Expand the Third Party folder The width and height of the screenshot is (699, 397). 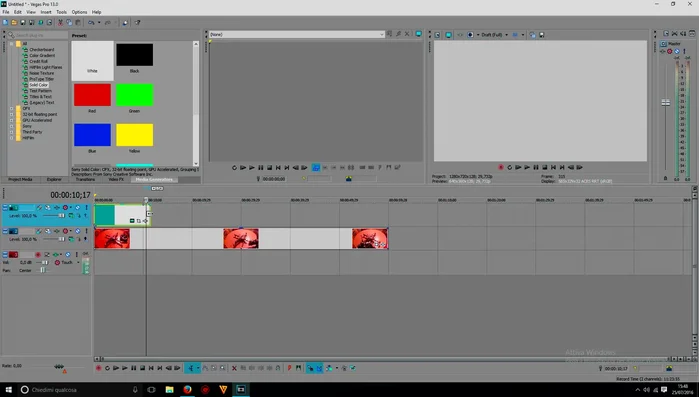click(x=12, y=132)
